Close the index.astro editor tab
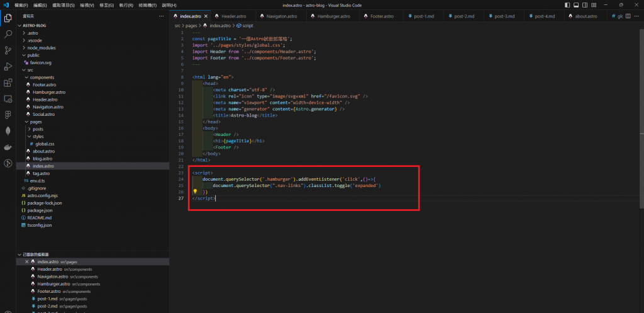The image size is (644, 313). coord(206,16)
